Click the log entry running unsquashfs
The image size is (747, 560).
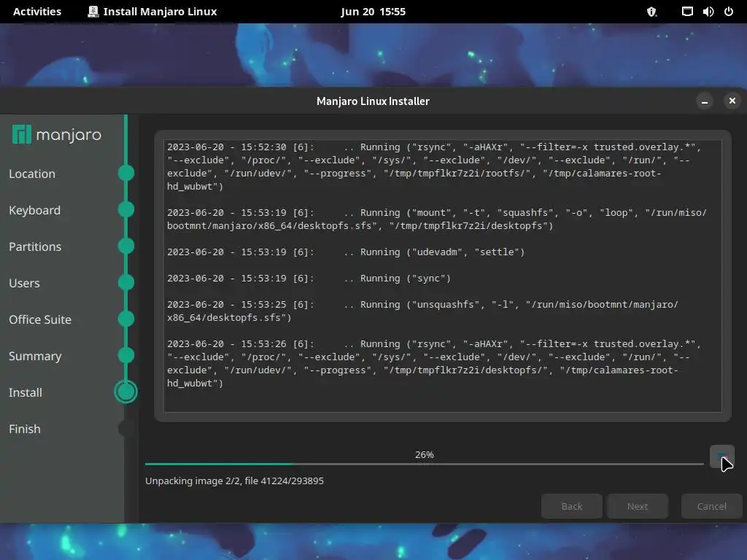click(x=422, y=311)
